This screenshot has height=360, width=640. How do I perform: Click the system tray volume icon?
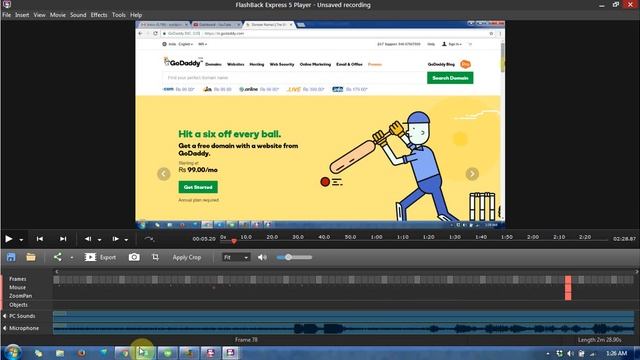[570, 353]
